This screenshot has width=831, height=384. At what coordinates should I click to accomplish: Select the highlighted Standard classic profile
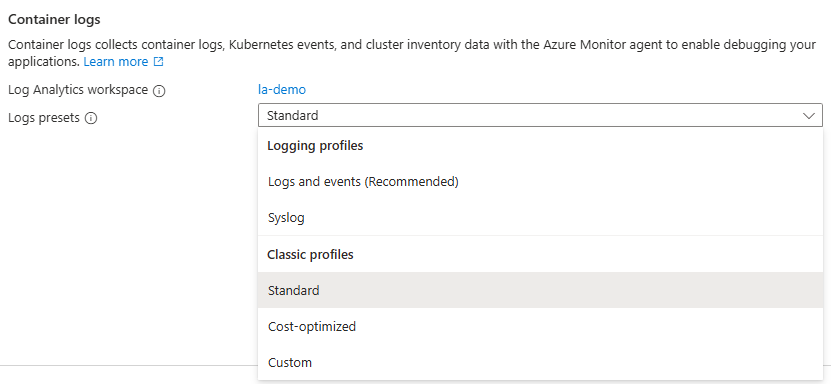540,290
